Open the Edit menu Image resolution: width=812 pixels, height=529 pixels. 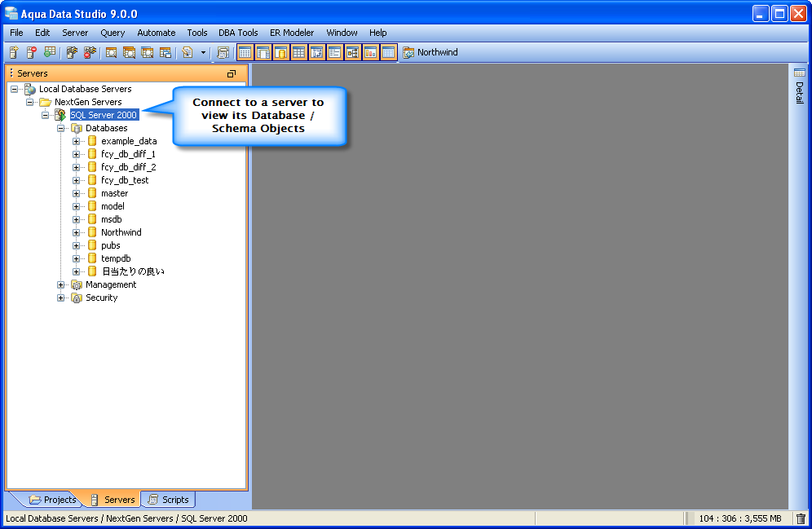[x=42, y=33]
